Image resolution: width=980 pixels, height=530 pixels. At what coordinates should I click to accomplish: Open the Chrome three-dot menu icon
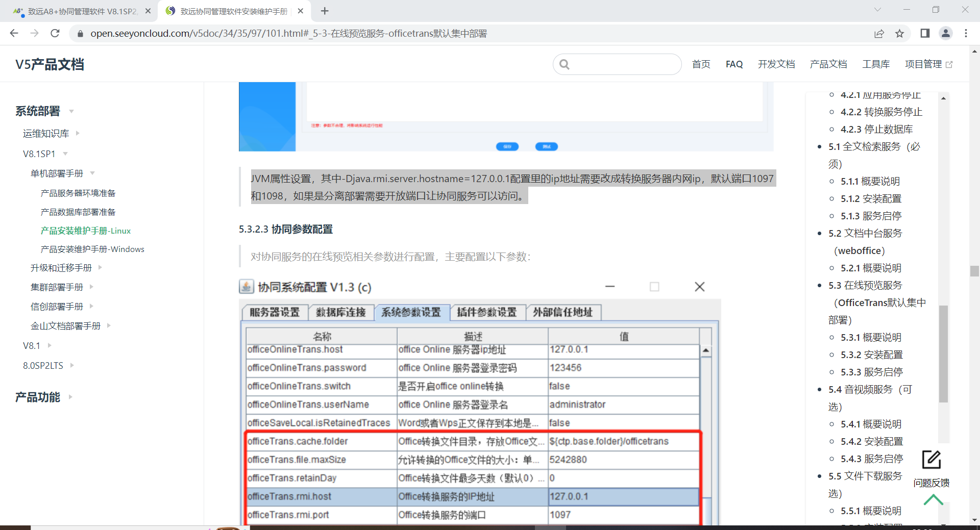[966, 33]
